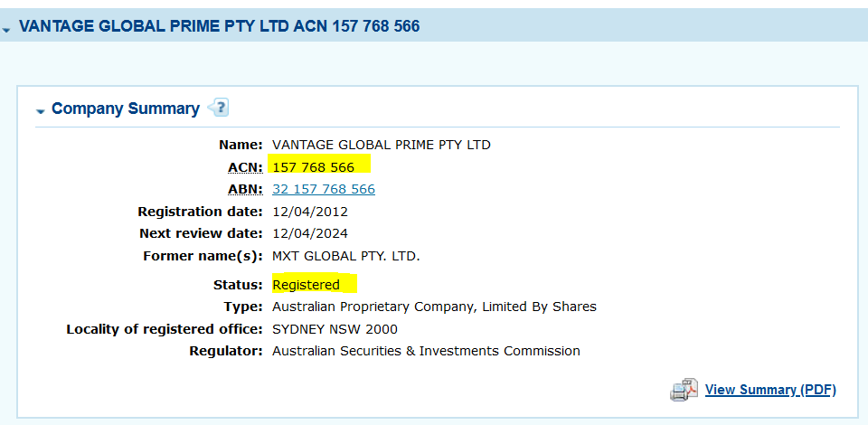
Task: Click the help icon beside Company Summary
Action: pyautogui.click(x=218, y=109)
